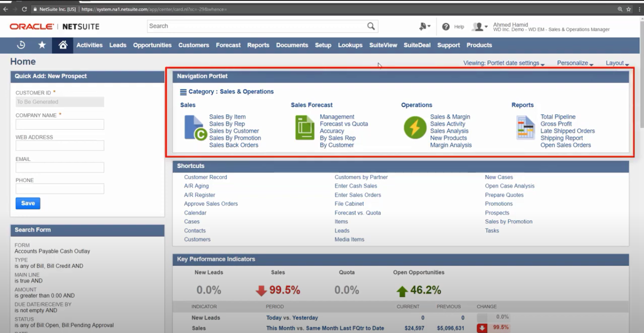Viewport: 644px width, 333px height.
Task: Reload the page in the browser
Action: point(26,9)
